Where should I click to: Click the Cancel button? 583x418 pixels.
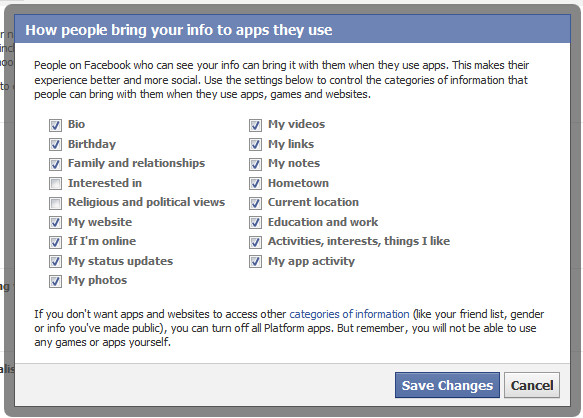coord(532,385)
